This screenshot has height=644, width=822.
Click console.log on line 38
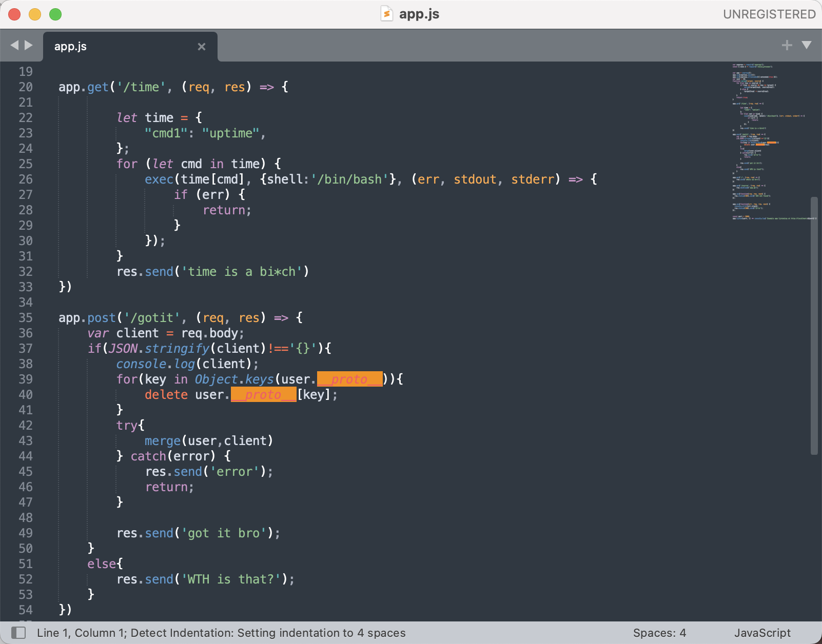[x=155, y=364]
